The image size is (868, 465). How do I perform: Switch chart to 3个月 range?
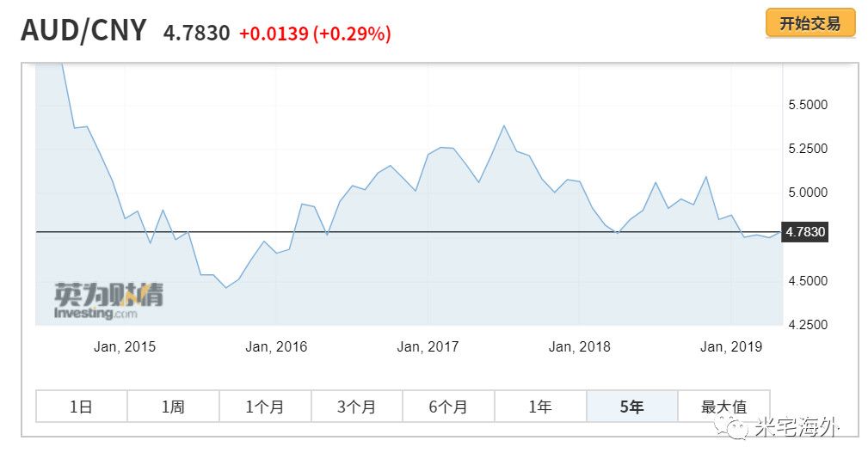[356, 407]
